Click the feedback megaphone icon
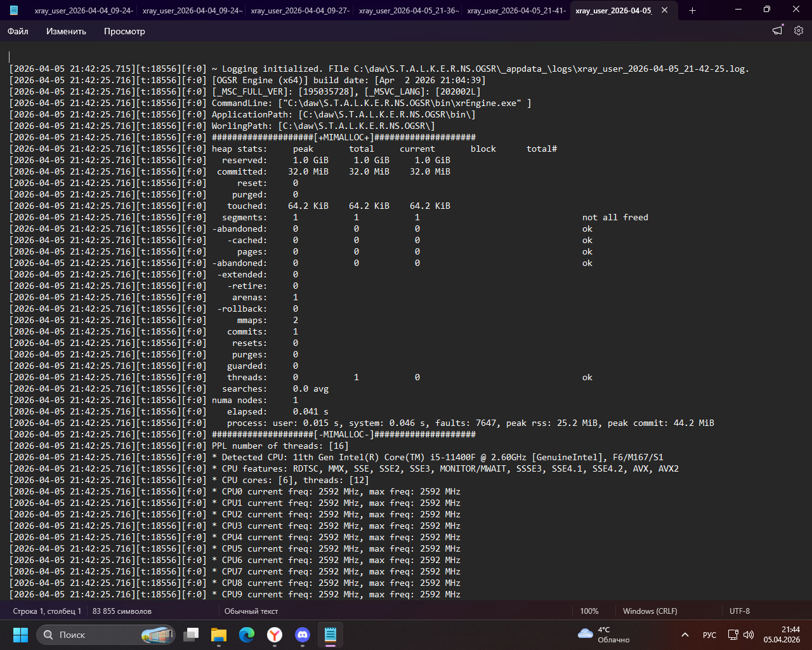Viewport: 812px width, 650px height. (x=777, y=30)
